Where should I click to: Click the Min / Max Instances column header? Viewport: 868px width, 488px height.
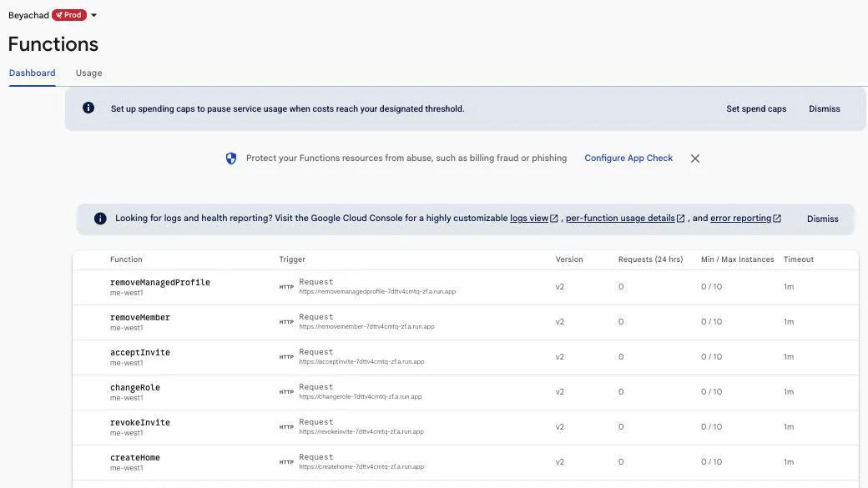pyautogui.click(x=737, y=259)
